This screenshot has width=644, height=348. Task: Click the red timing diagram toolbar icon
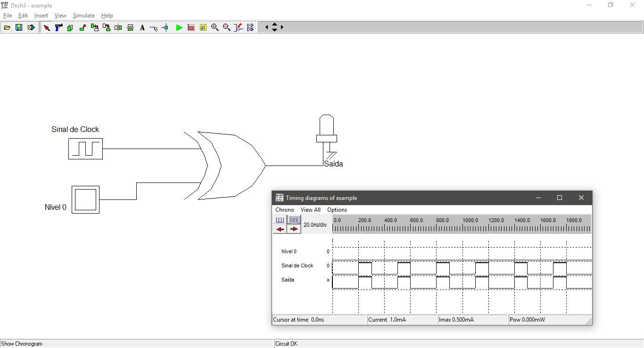191,28
